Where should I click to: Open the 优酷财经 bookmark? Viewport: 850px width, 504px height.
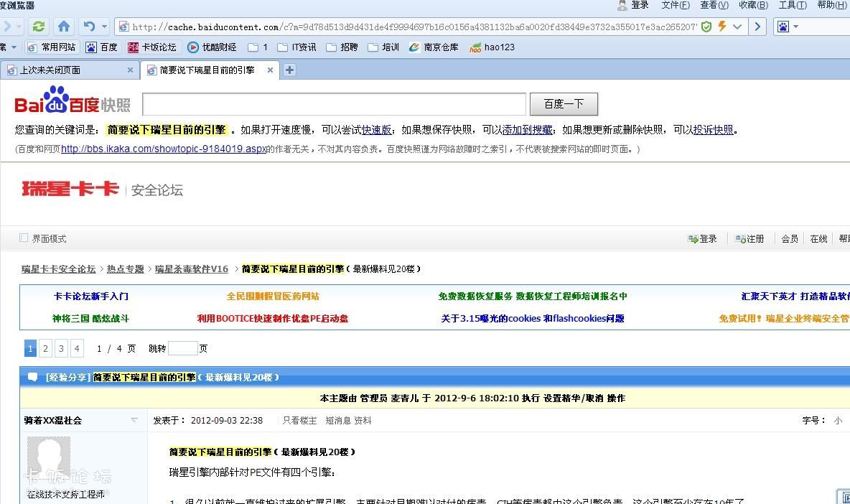click(x=212, y=47)
